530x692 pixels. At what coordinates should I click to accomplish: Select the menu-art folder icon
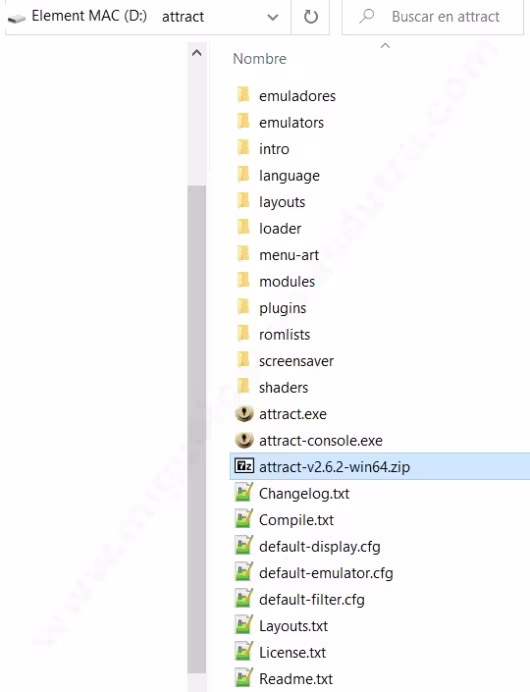[x=244, y=254]
